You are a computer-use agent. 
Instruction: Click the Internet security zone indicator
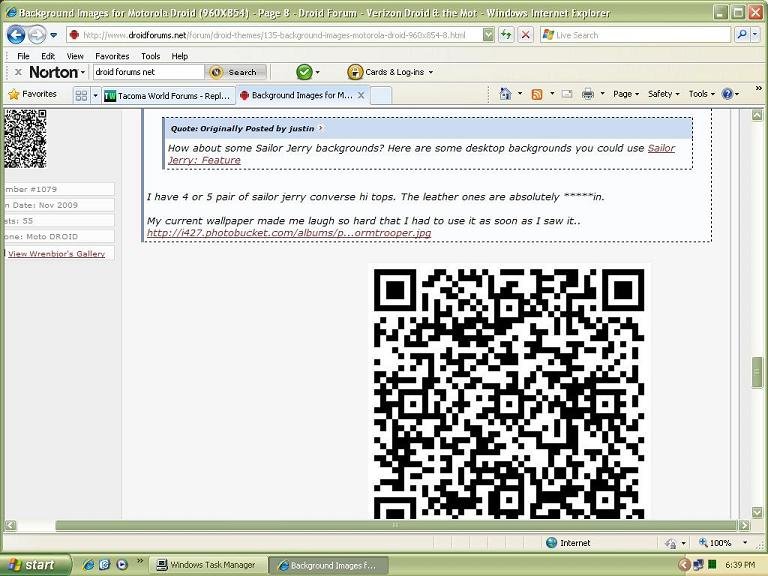tap(568, 543)
